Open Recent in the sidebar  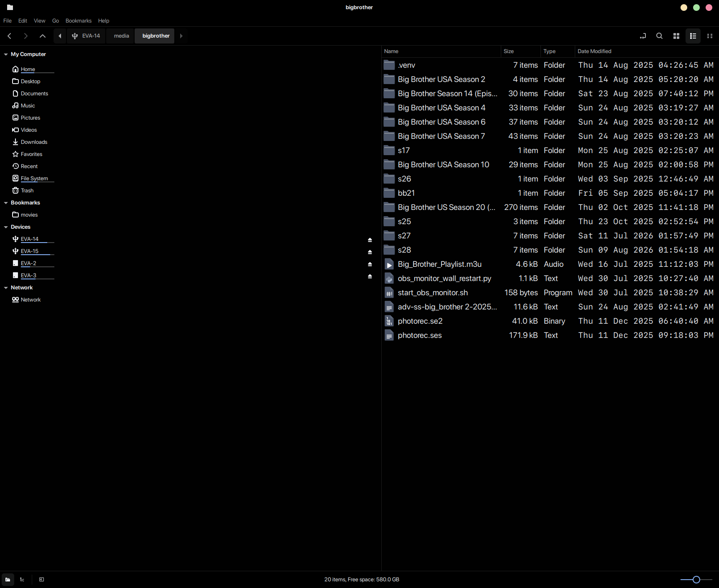29,166
